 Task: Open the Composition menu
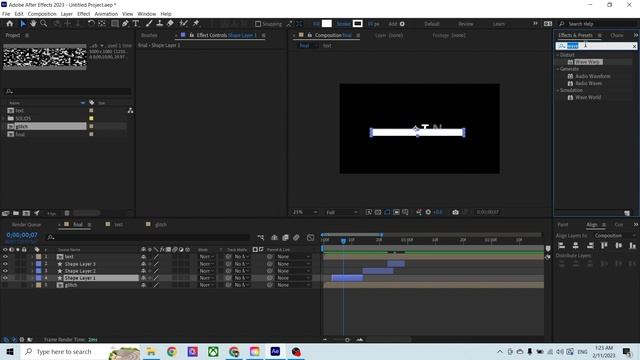[x=42, y=14]
